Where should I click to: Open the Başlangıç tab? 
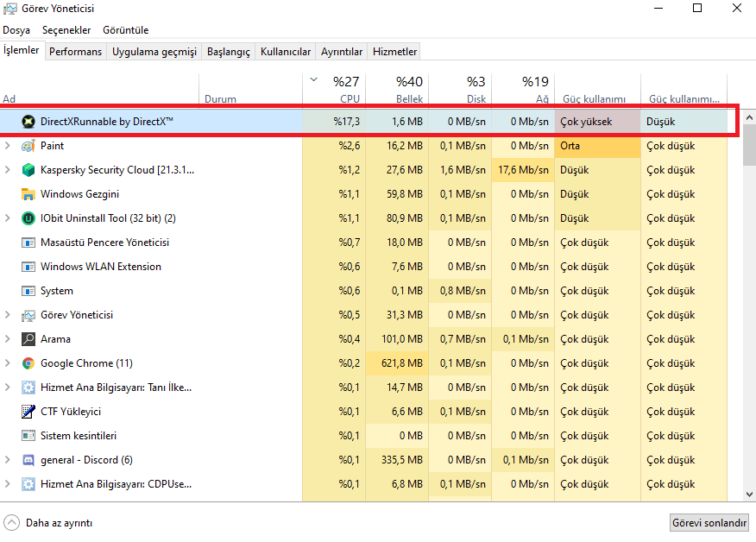[228, 52]
